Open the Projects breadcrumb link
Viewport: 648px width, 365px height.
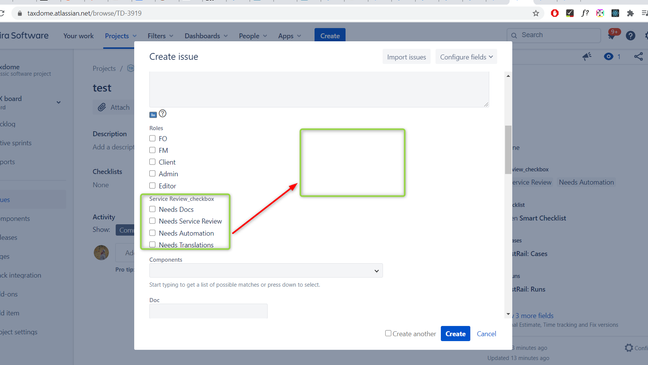pos(104,69)
